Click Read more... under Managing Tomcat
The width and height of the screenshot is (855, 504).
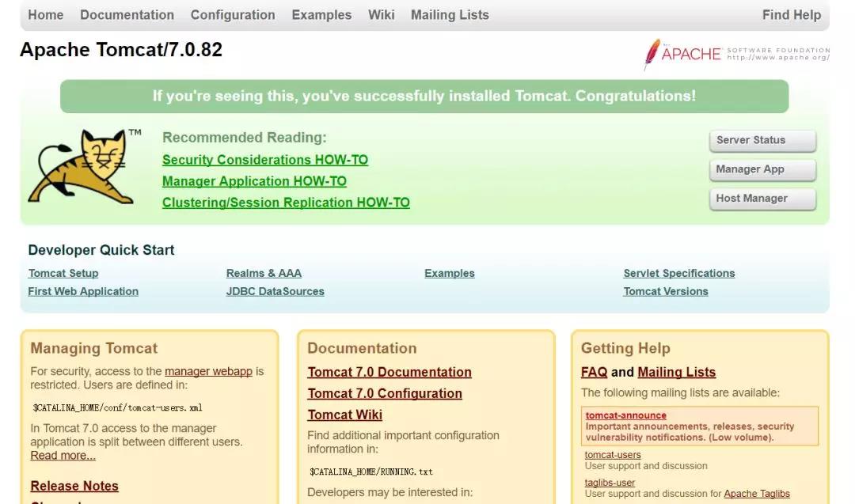[x=63, y=456]
